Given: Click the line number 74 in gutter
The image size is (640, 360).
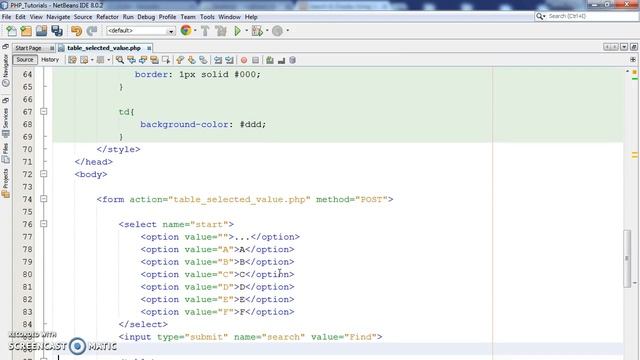Looking at the screenshot, I should [27, 199].
